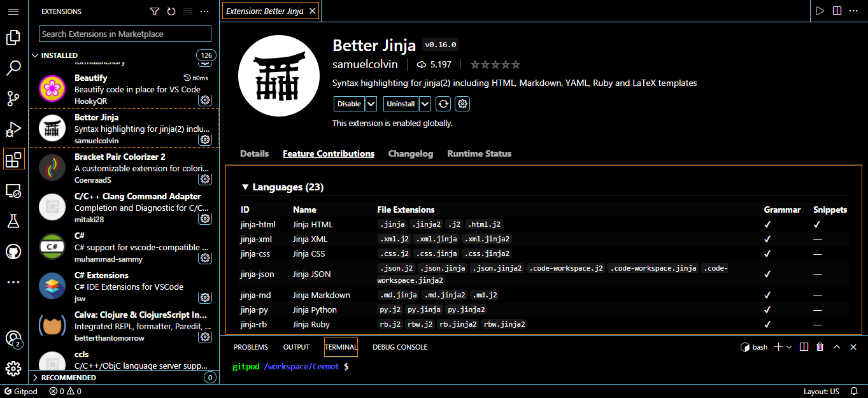868x398 pixels.
Task: Open manage gear for Bracket Pair Colorizer 2
Action: 205,180
